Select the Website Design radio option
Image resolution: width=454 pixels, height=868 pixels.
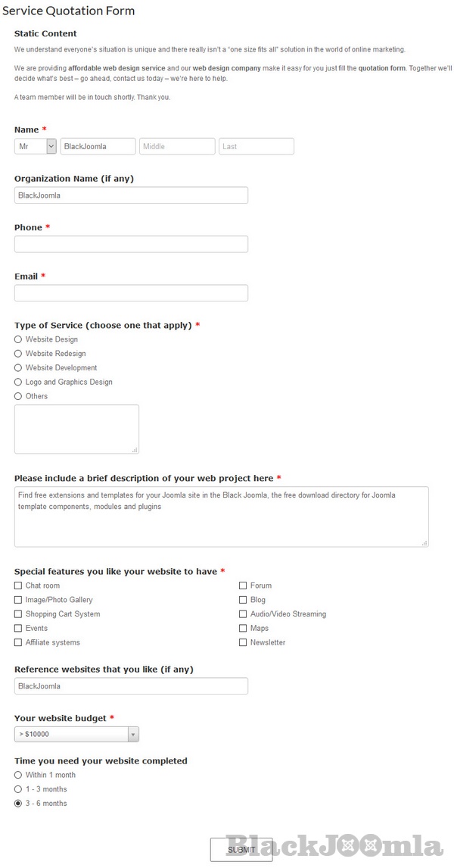[18, 339]
